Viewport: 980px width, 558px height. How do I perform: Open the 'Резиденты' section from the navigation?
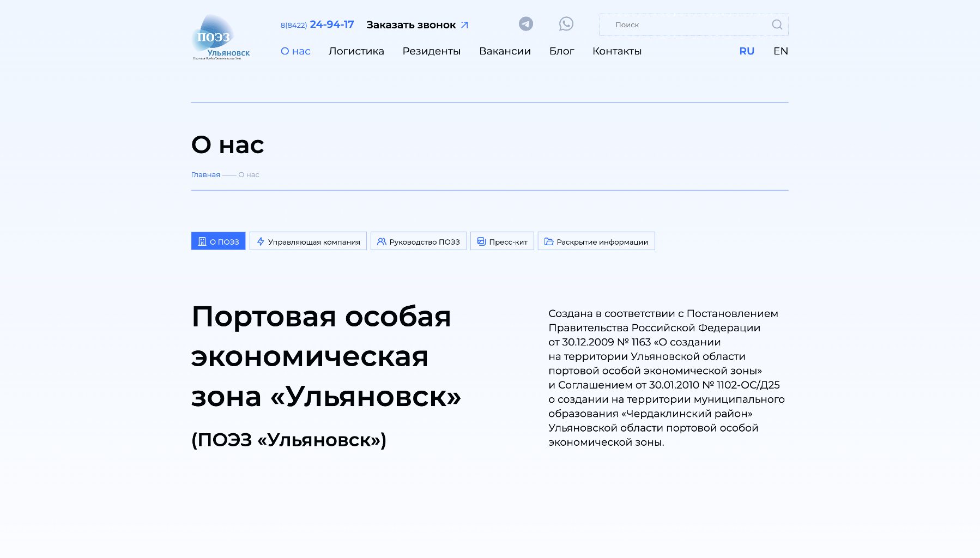coord(431,51)
